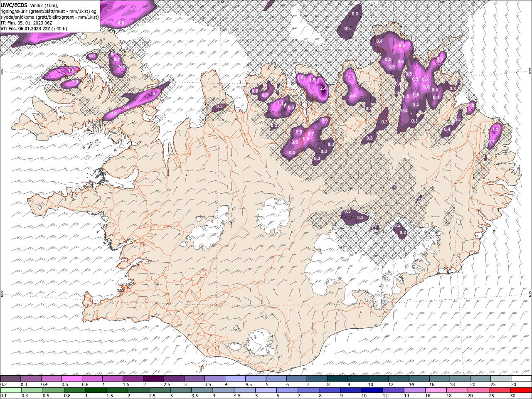Click the "0.1" label in lower legend row

(x=3, y=396)
